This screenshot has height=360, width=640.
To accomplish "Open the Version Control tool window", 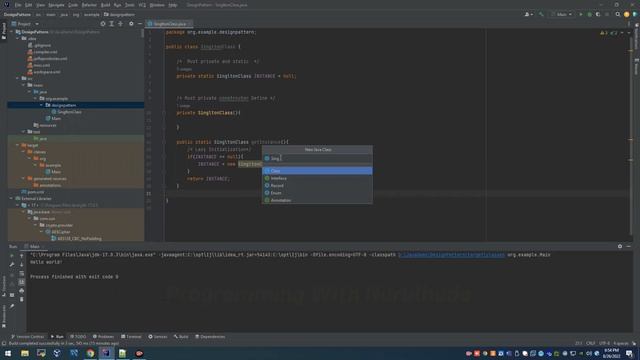I will pyautogui.click(x=27, y=337).
